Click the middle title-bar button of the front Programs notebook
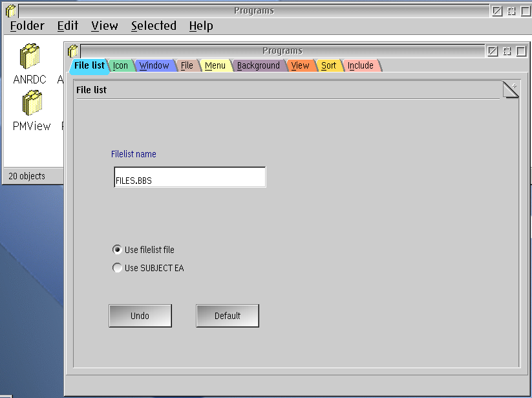The width and height of the screenshot is (532, 398). pyautogui.click(x=507, y=51)
